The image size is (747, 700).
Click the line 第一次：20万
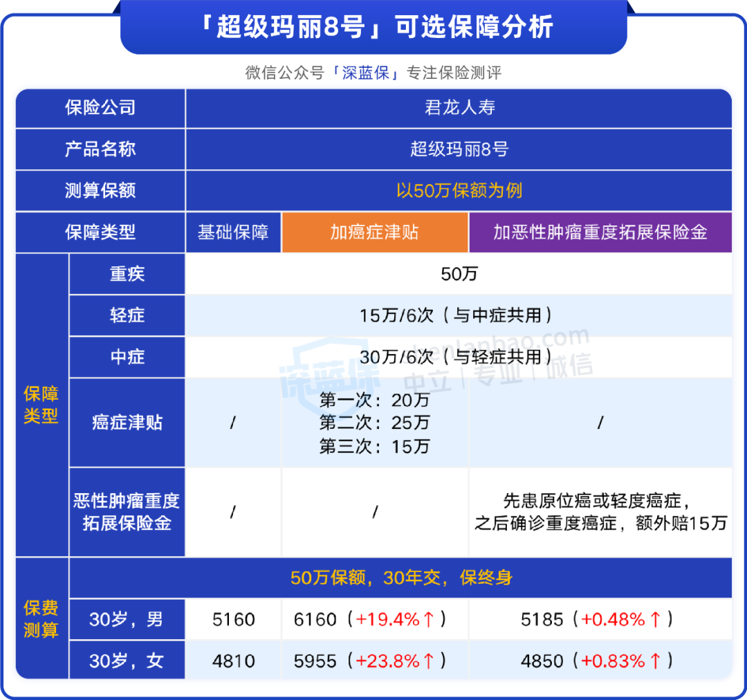pos(374,400)
